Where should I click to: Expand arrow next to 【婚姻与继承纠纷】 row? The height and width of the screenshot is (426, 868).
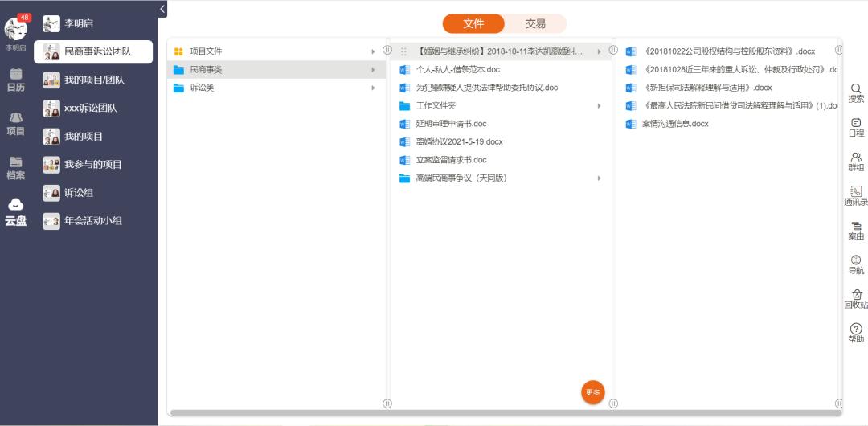[x=599, y=51]
